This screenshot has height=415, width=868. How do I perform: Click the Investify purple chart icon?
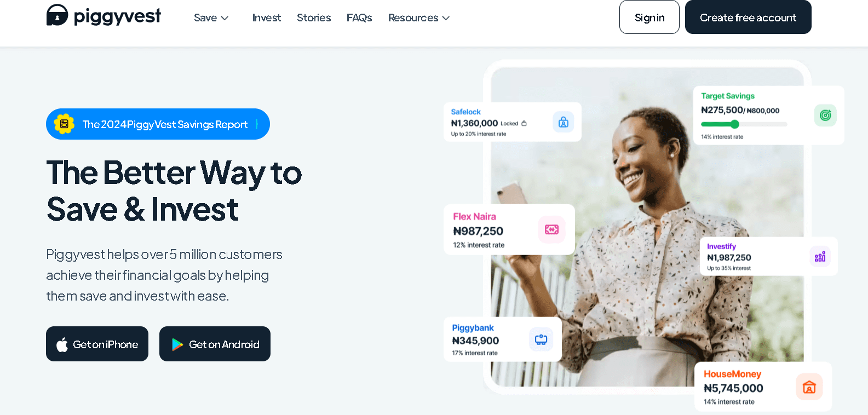point(820,256)
